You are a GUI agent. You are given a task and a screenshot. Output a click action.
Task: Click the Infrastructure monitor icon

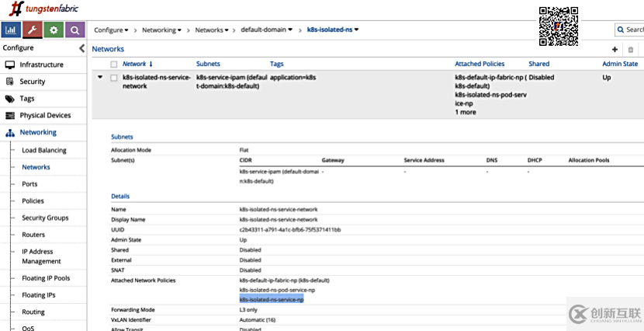10,64
